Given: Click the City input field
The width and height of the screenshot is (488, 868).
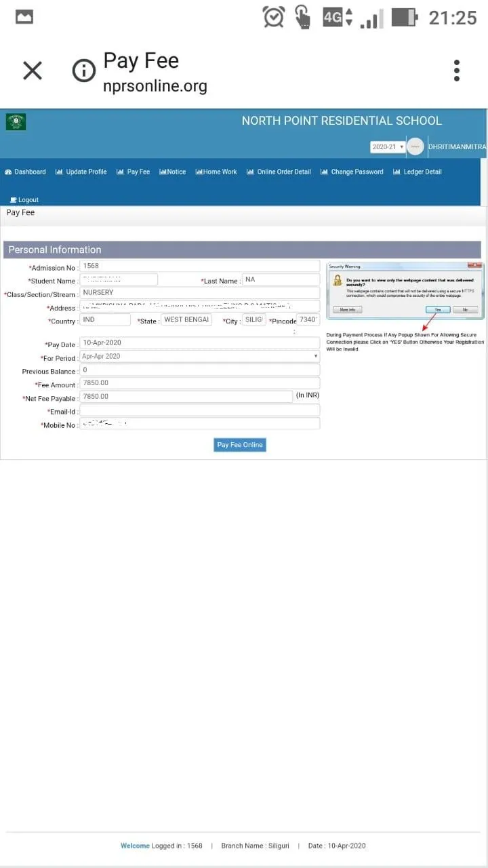Looking at the screenshot, I should (x=254, y=320).
